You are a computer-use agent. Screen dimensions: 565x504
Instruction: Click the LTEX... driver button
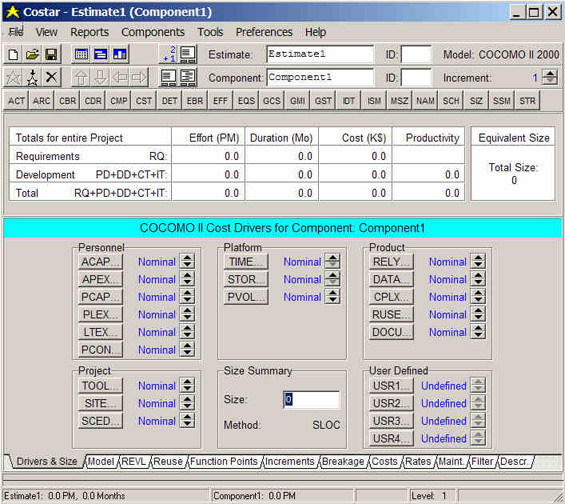point(100,332)
